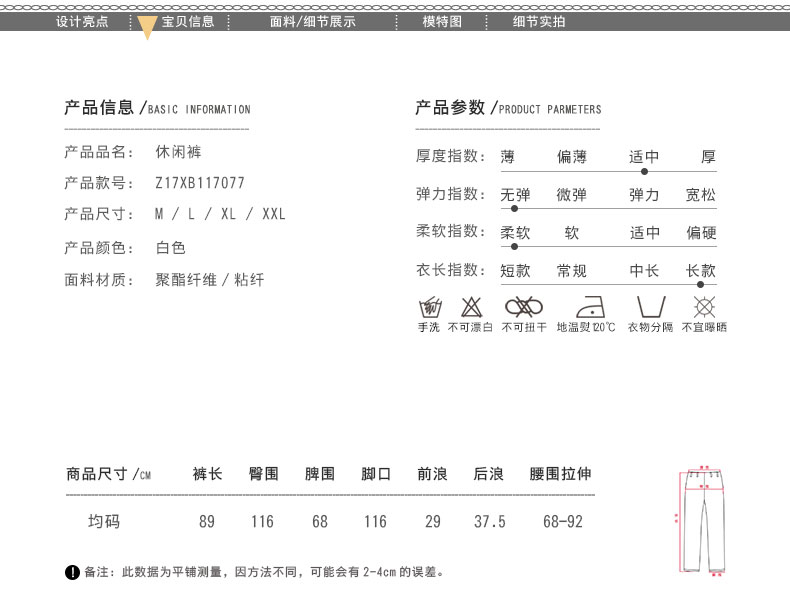The image size is (790, 591).
Task: Click the 柔软指数 label
Action: click(450, 231)
